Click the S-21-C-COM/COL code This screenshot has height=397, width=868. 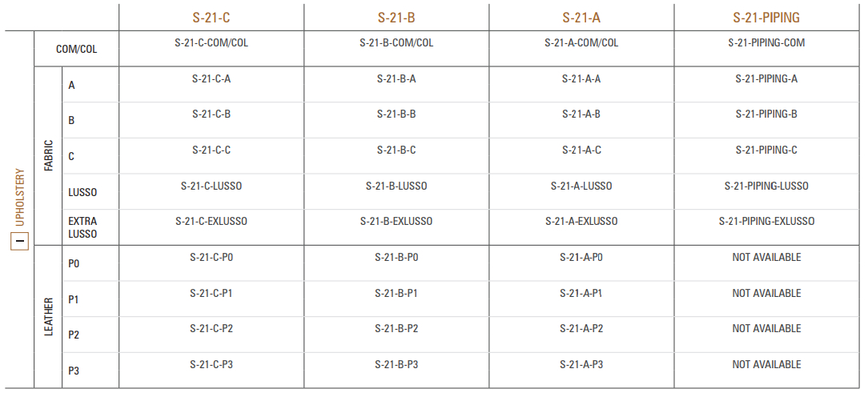point(211,43)
